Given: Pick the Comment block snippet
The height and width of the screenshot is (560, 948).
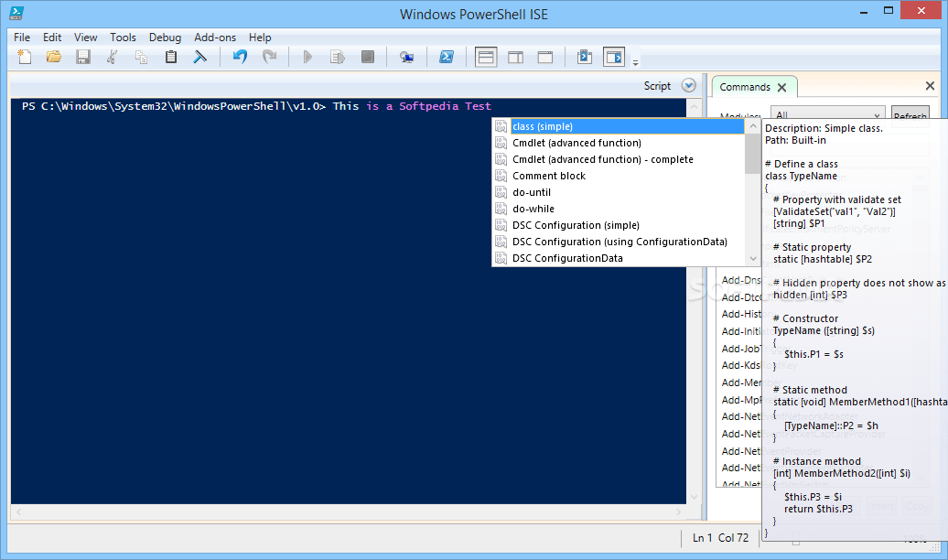Looking at the screenshot, I should (x=619, y=176).
